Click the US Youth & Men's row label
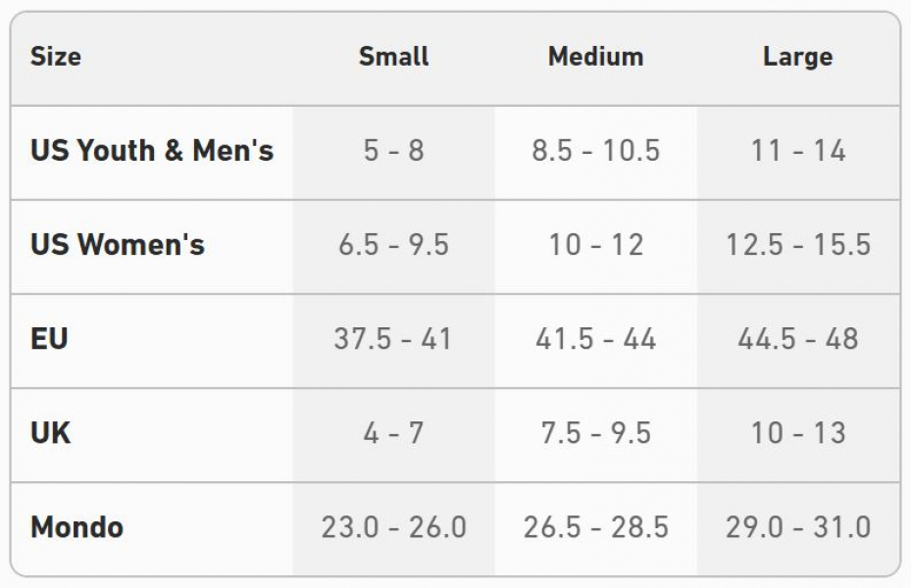Viewport: 911px width, 588px height. pos(152,151)
